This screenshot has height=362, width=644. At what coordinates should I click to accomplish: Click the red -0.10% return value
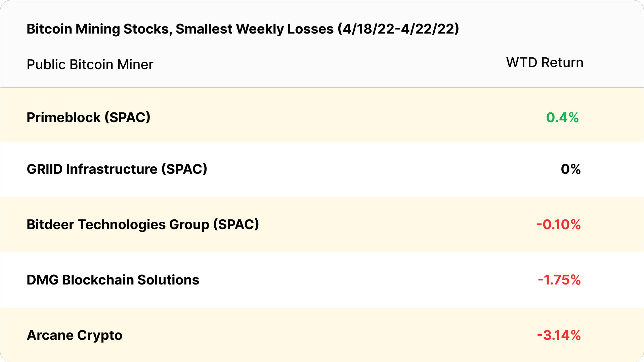558,225
